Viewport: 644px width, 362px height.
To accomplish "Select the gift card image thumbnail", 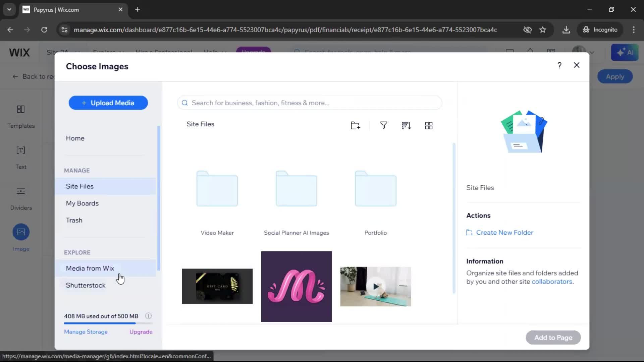I will [217, 286].
